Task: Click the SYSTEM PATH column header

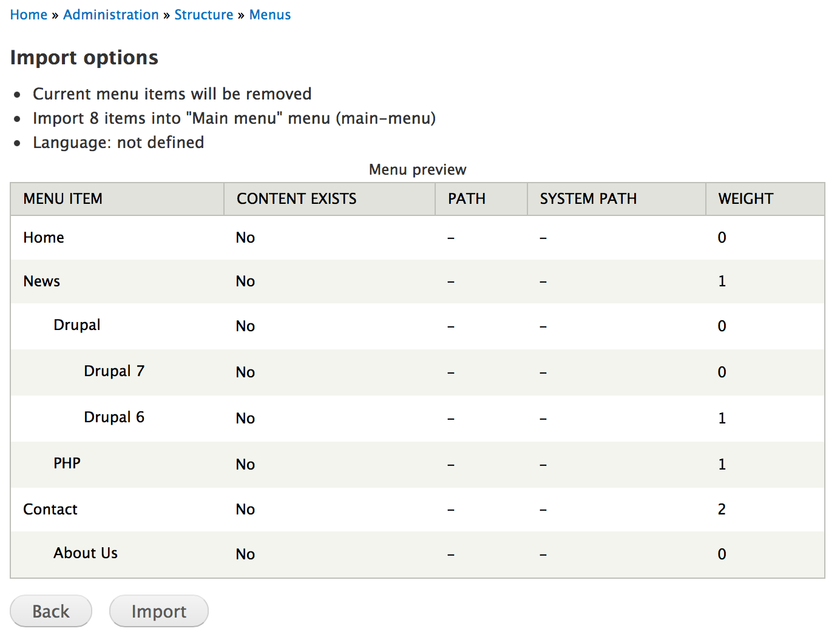Action: [588, 198]
